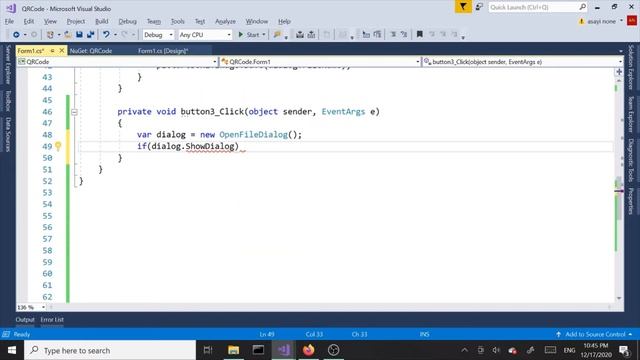Click the vertical scrollbar of the code editor

(x=619, y=189)
